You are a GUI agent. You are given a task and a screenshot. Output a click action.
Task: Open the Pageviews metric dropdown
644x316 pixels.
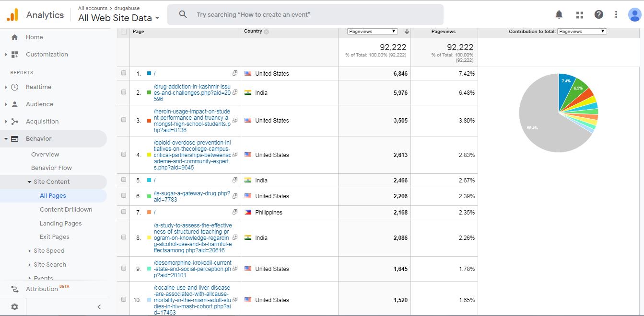point(373,32)
